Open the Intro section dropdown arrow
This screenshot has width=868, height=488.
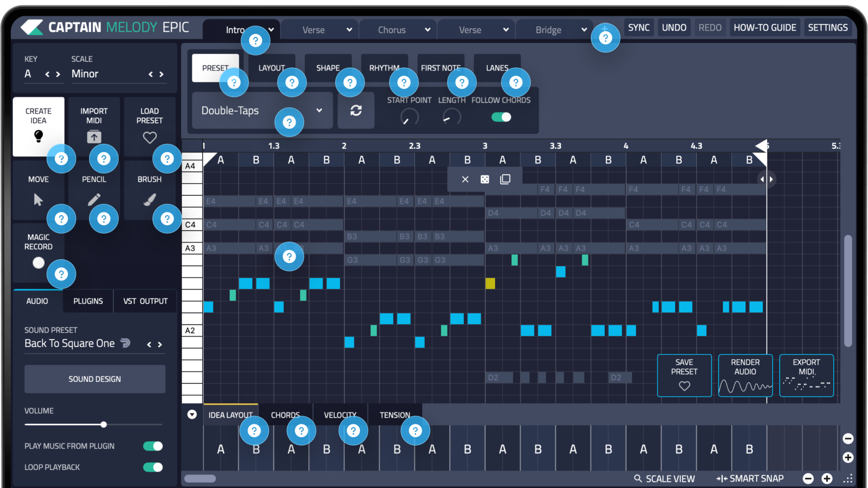click(271, 30)
